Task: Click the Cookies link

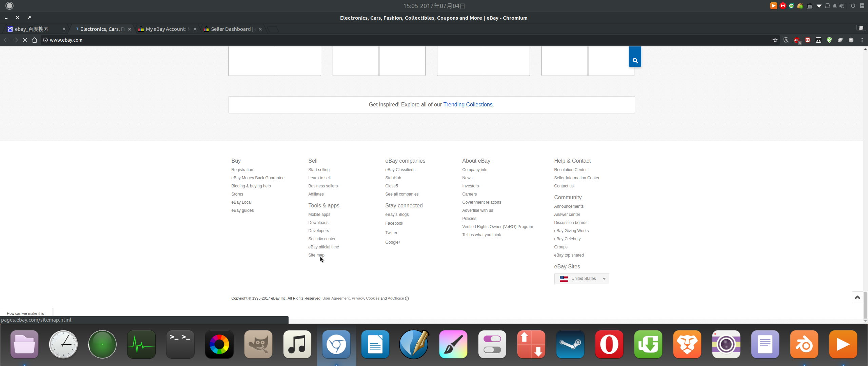Action: coord(372,299)
